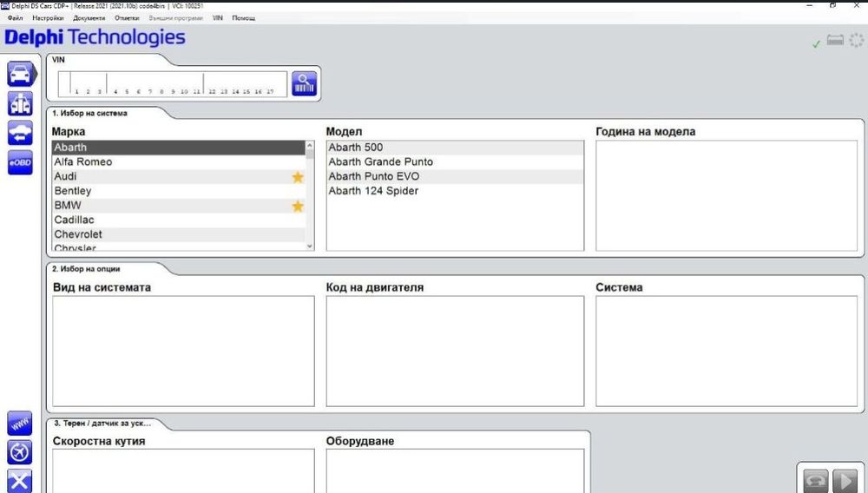
Task: Toggle the favorite star beside BMW
Action: (298, 206)
